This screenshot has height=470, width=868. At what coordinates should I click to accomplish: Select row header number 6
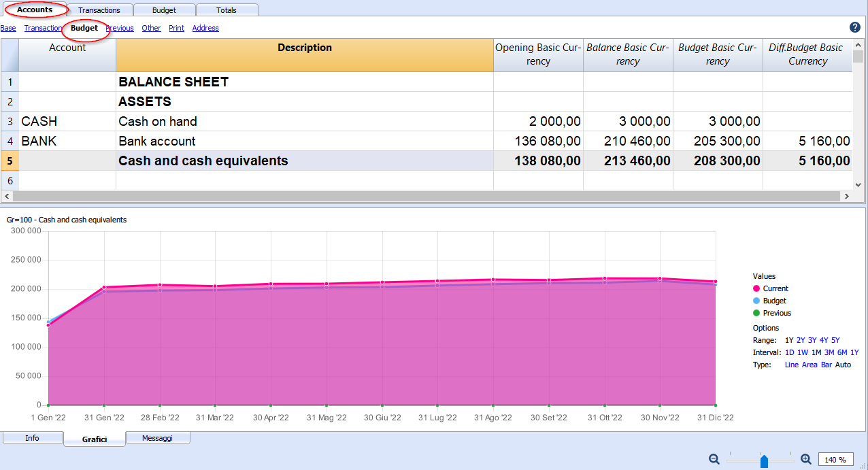10,180
